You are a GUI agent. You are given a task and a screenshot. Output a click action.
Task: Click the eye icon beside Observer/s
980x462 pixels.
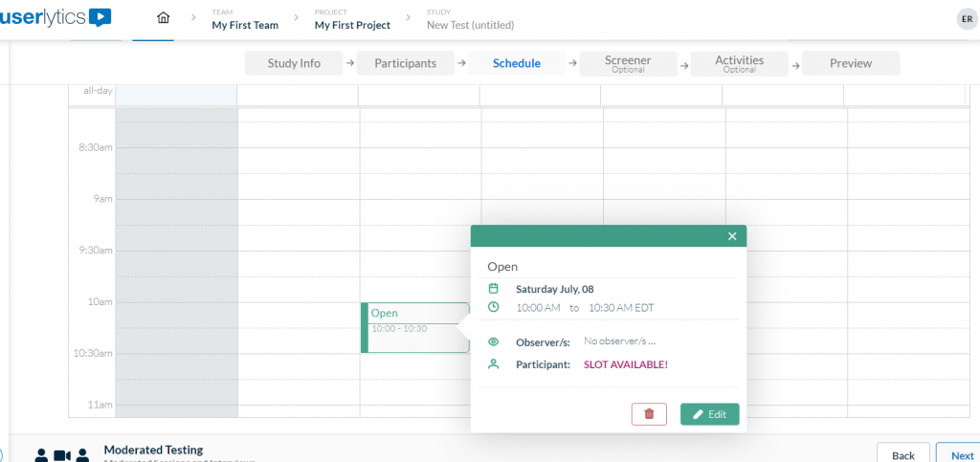[x=494, y=341]
